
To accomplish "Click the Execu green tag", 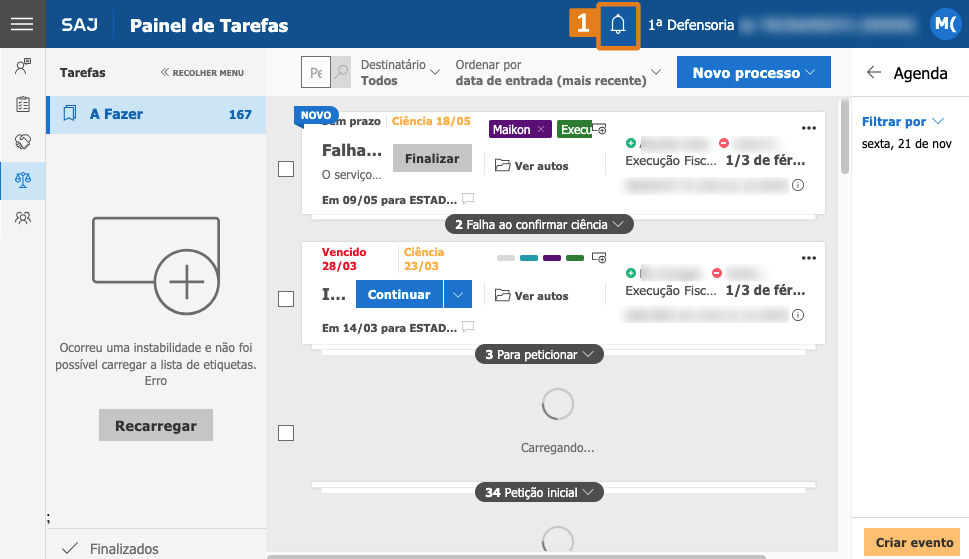I will (x=575, y=129).
